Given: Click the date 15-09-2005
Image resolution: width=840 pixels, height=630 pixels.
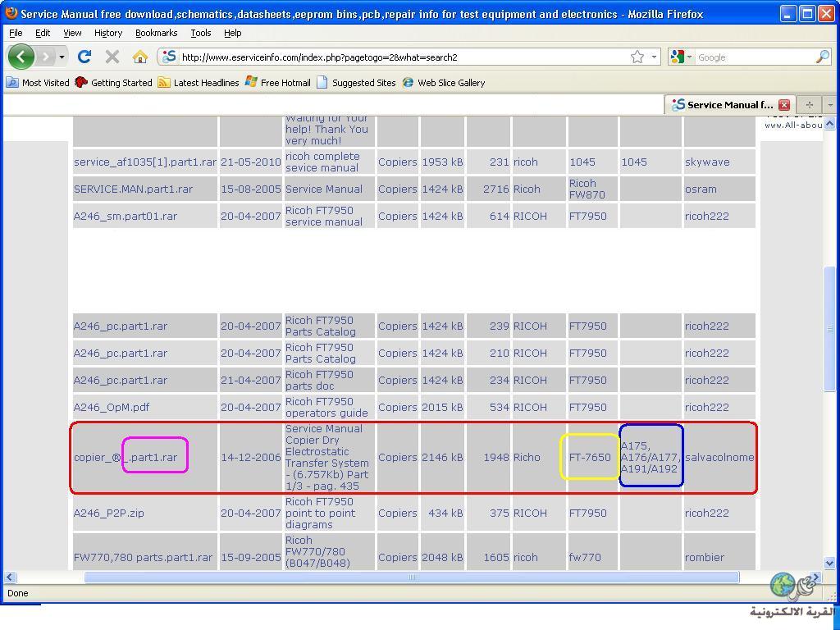Looking at the screenshot, I should (x=251, y=557).
